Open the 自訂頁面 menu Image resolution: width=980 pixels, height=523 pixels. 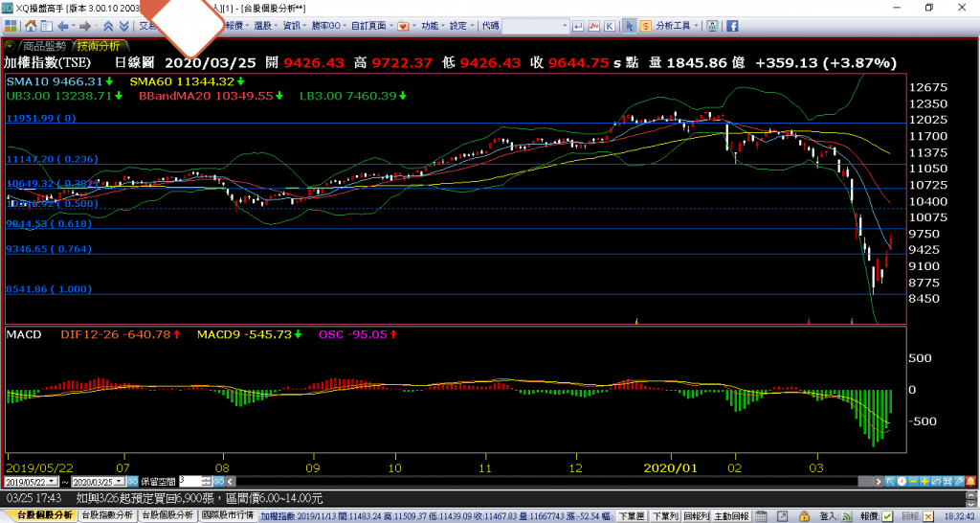[x=371, y=26]
